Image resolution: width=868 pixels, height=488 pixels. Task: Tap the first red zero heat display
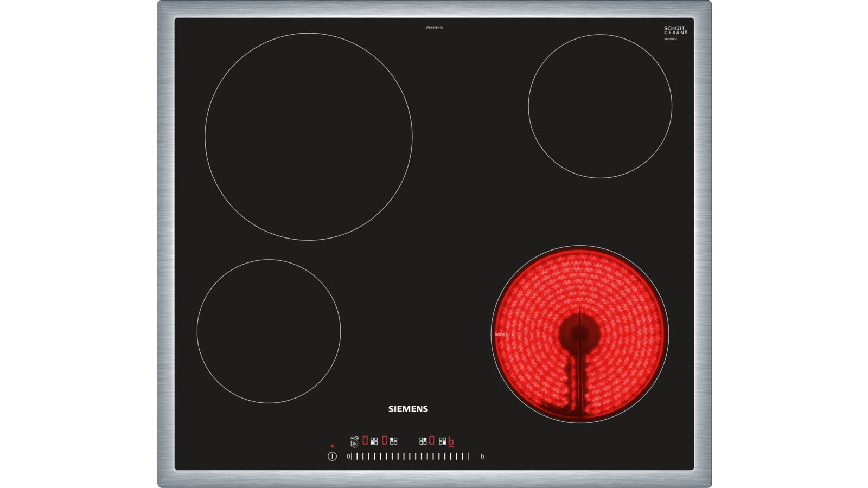[365, 440]
